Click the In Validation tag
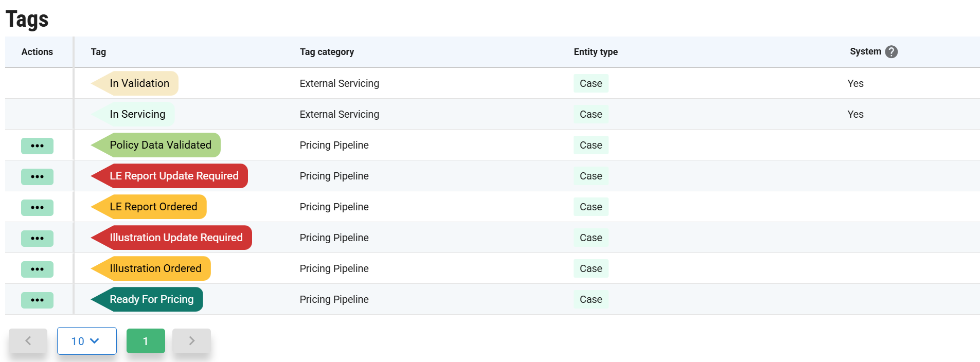Screen dimensions: 980x362 coord(139,83)
